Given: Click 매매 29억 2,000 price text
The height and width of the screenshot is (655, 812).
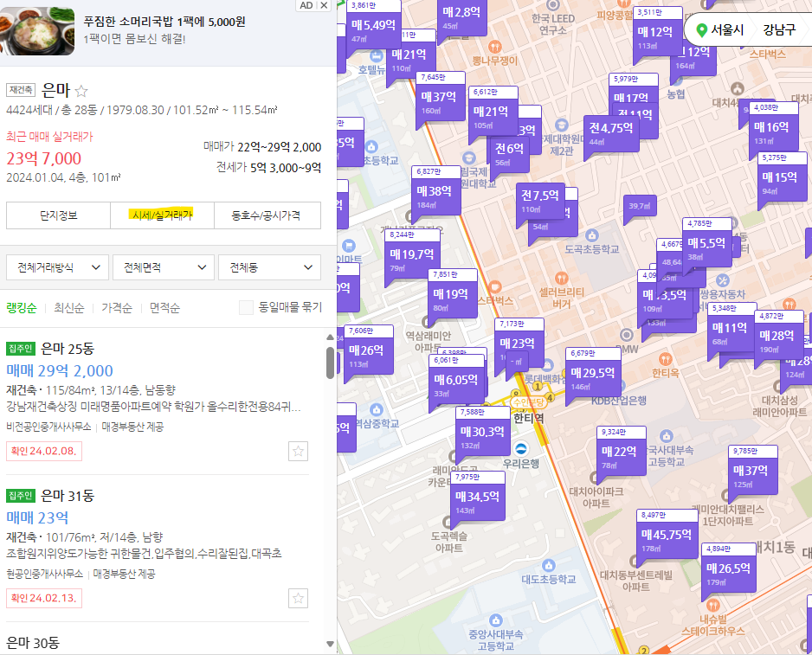Looking at the screenshot, I should [60, 370].
